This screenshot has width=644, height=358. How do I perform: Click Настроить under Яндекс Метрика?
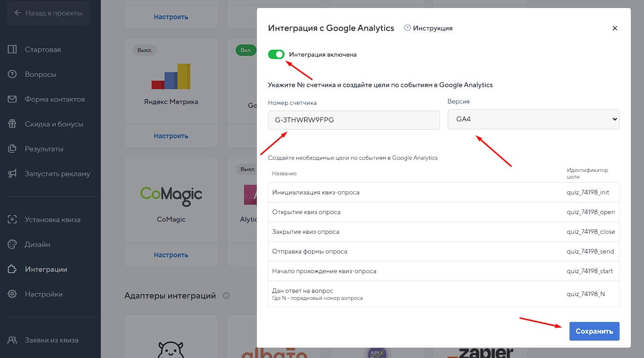[171, 136]
